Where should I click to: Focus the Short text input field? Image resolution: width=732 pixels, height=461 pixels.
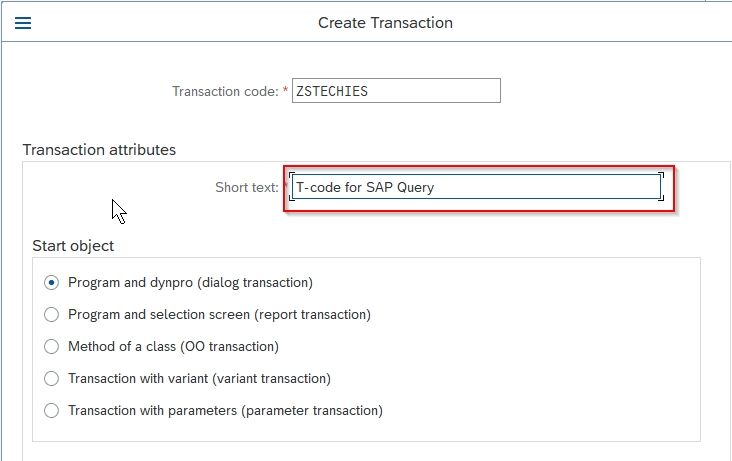[x=477, y=187]
